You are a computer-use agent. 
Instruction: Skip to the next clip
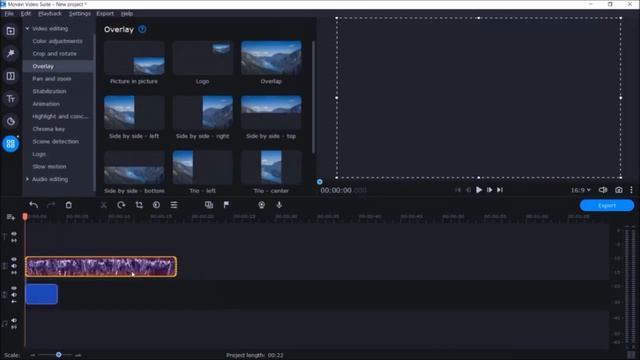point(500,190)
